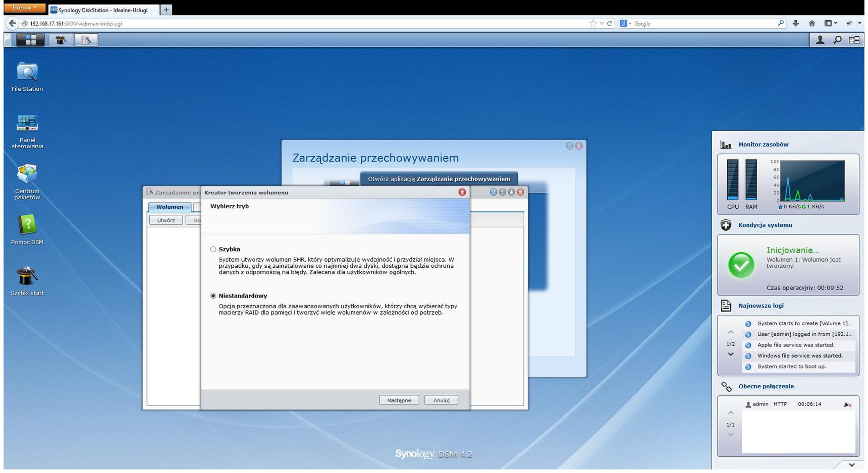Show previous page of current connections
868x473 pixels.
(730, 413)
